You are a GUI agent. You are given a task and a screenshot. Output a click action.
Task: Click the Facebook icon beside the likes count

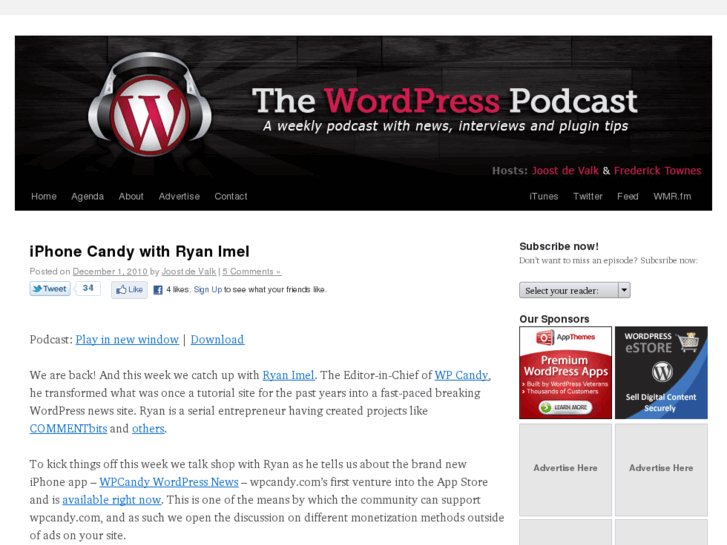pyautogui.click(x=158, y=290)
